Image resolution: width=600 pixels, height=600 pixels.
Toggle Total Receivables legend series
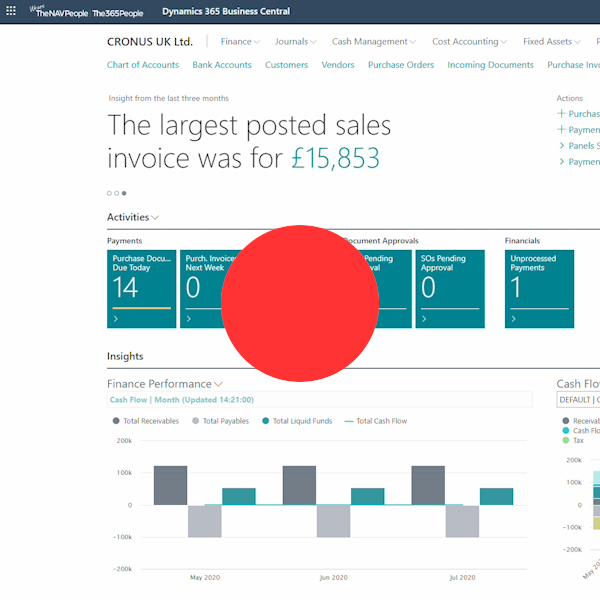[x=146, y=421]
